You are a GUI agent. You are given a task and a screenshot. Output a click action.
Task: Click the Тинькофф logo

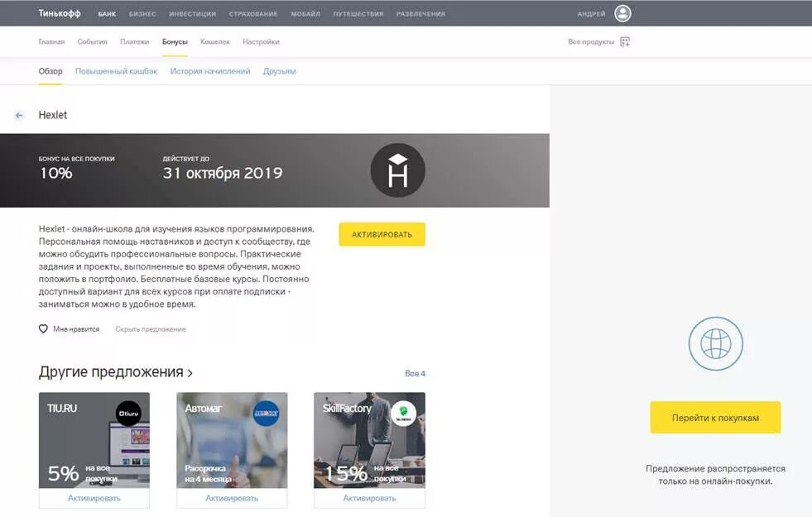point(60,13)
